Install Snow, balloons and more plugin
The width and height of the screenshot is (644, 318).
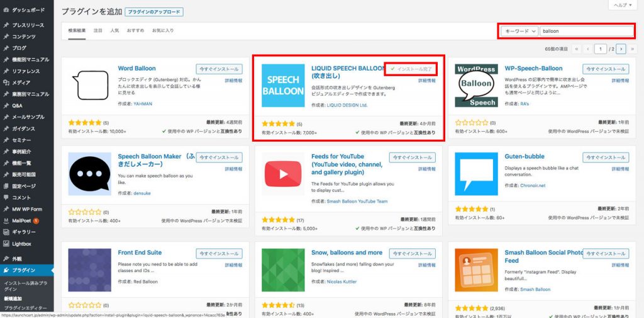(x=413, y=253)
